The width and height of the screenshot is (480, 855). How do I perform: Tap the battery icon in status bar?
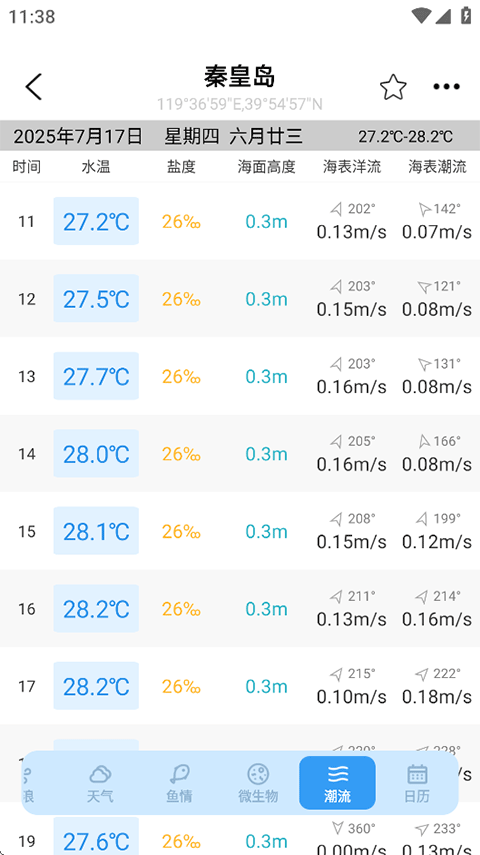466,15
